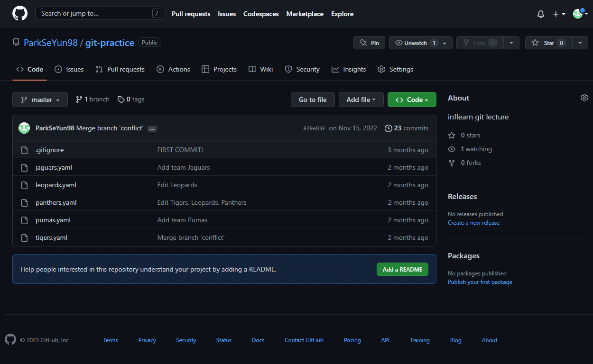593x364 pixels.
Task: Open the tigers.yaml file
Action: (51, 237)
